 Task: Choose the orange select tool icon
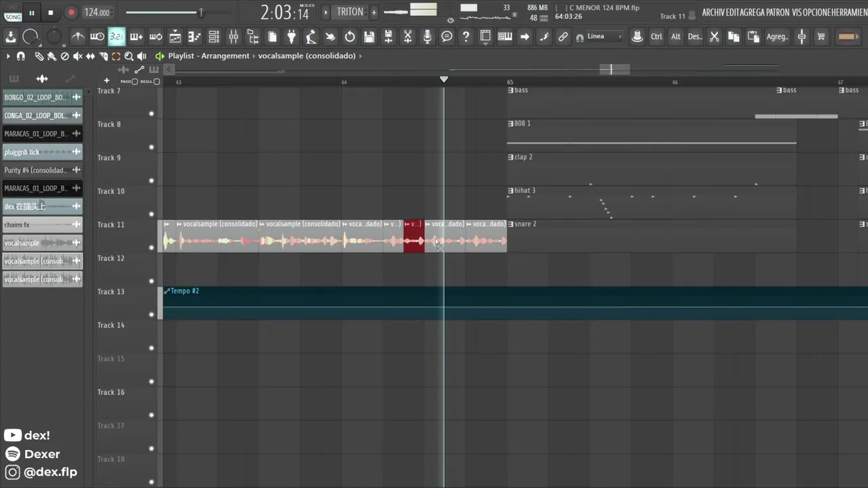(x=116, y=56)
